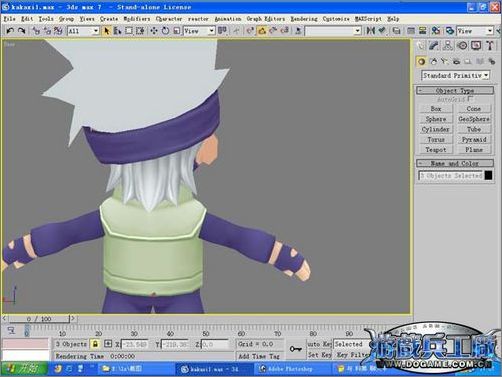
Task: Click the Mirror tool icon
Action: pos(370,31)
